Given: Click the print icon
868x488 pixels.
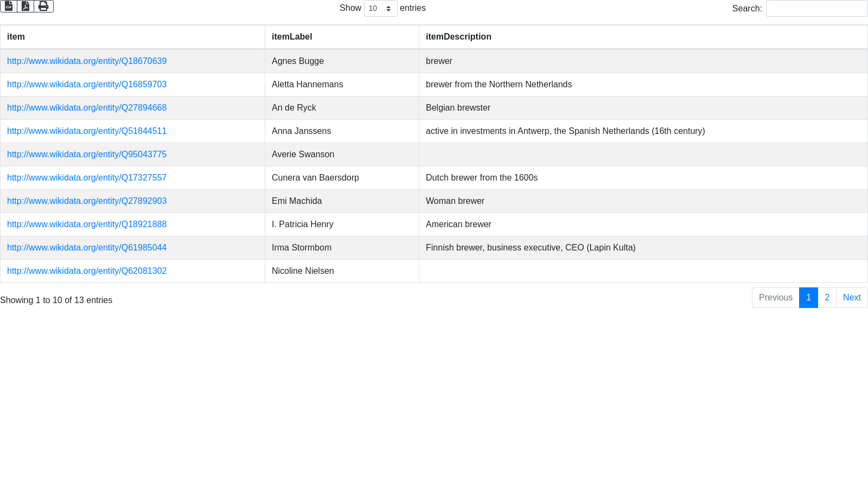Looking at the screenshot, I should pos(43,6).
